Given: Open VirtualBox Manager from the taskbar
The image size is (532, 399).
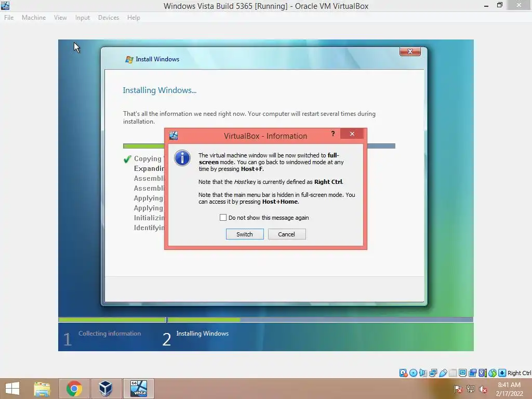Looking at the screenshot, I should 106,389.
